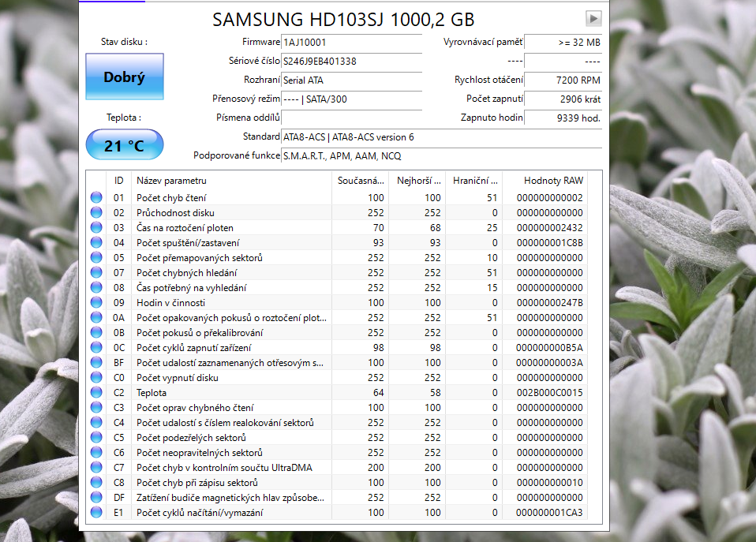Select the C2 Teplota row
Viewport: 756px width, 542px height.
[237, 392]
